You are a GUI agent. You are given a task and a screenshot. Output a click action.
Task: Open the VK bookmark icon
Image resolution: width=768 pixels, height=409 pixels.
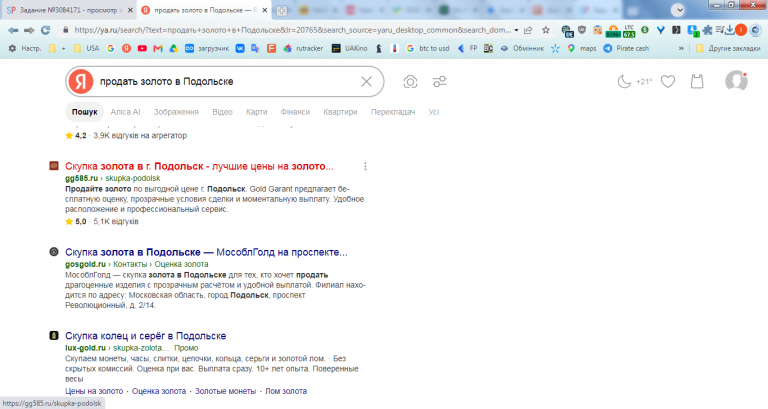(240, 48)
